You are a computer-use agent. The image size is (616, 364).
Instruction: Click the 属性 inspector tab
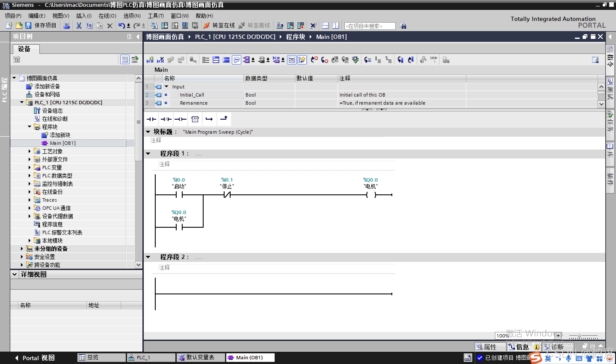[487, 347]
